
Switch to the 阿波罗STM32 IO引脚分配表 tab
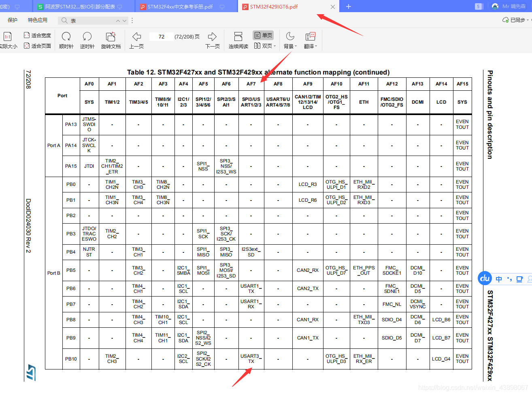point(80,7)
